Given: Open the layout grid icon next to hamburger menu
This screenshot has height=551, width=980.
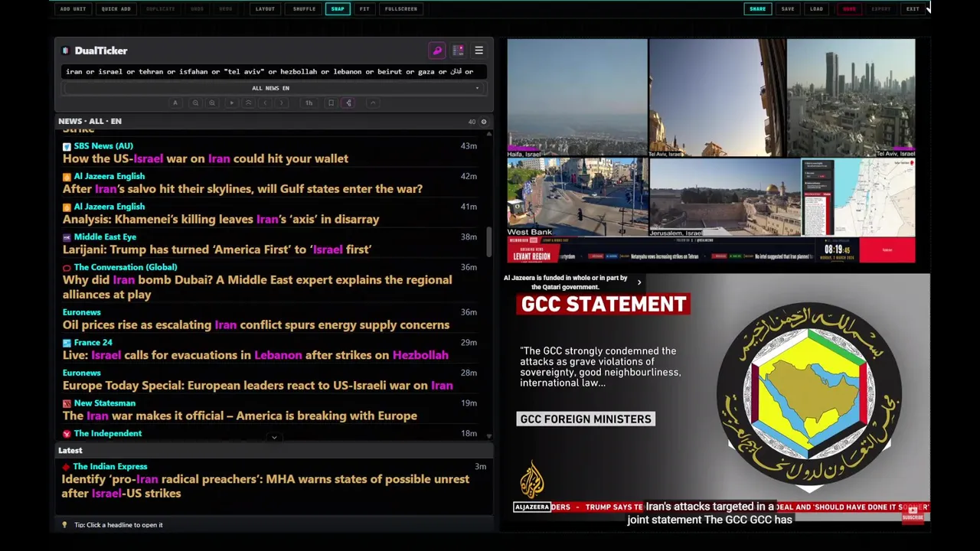Looking at the screenshot, I should pos(458,51).
